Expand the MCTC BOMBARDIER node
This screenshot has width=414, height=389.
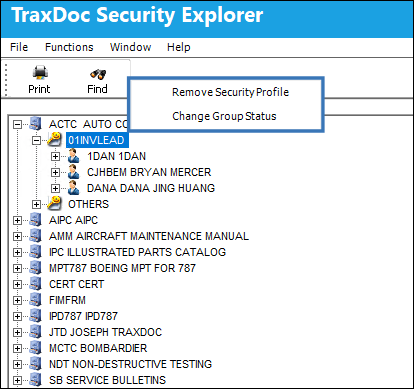(17, 348)
